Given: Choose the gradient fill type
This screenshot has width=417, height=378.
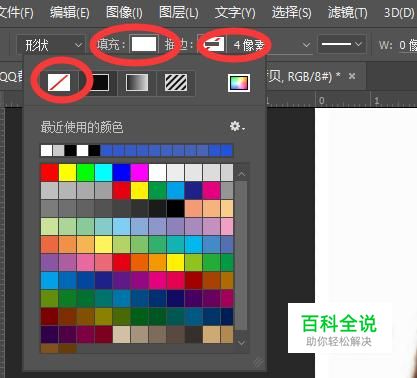Looking at the screenshot, I should pyautogui.click(x=137, y=82).
